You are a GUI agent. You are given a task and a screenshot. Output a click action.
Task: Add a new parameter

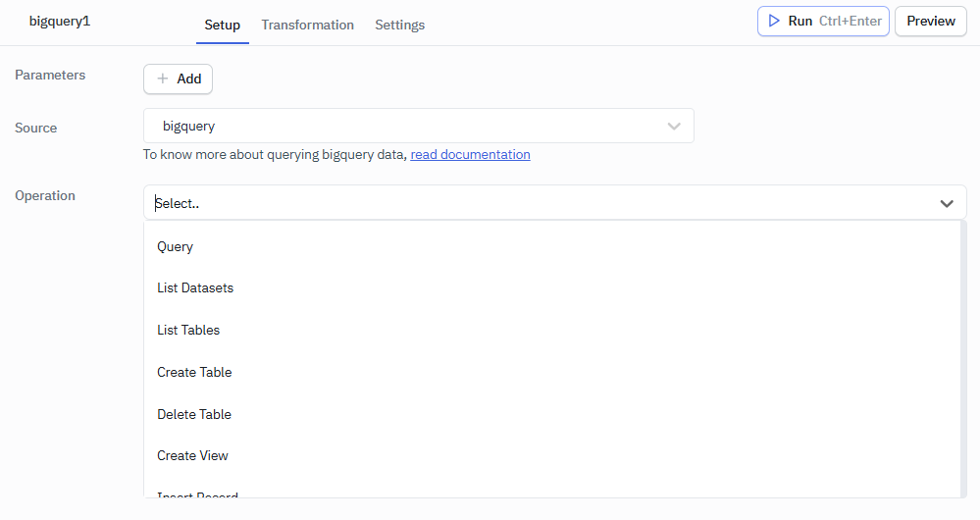tap(178, 78)
